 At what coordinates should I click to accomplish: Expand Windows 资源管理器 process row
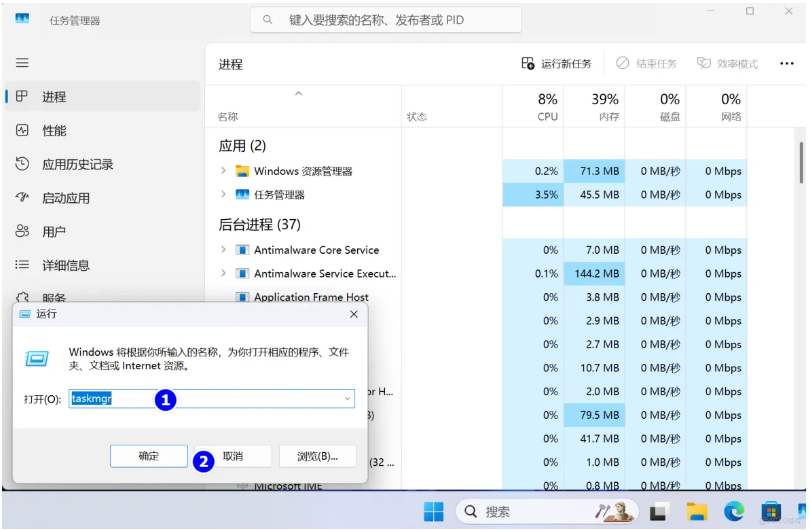(223, 170)
